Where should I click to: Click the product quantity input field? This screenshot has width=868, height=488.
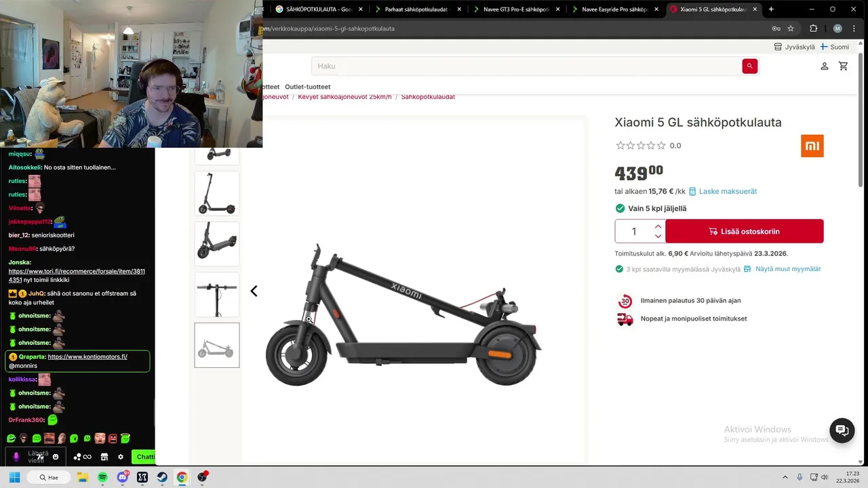click(x=634, y=231)
